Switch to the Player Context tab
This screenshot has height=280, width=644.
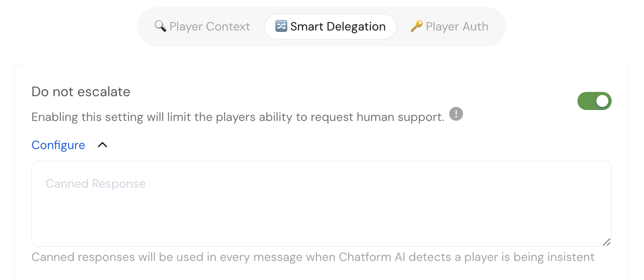pyautogui.click(x=202, y=26)
